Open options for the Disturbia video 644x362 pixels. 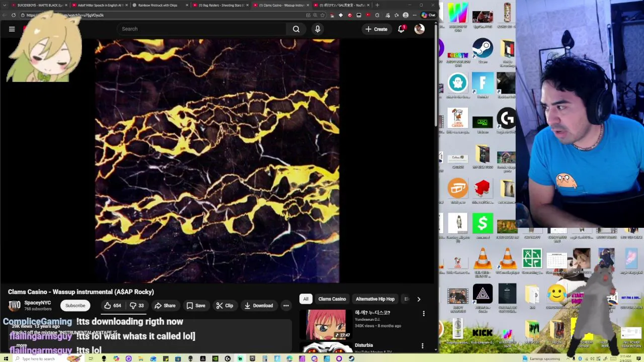(x=423, y=346)
